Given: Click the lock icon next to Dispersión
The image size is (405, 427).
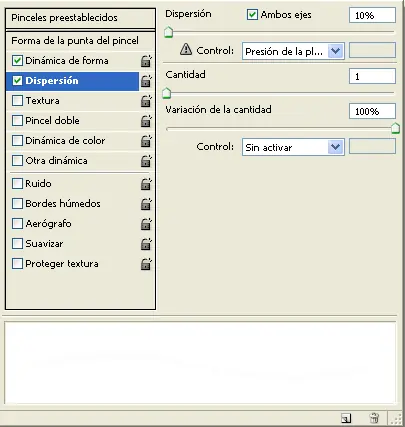Looking at the screenshot, I should pyautogui.click(x=146, y=81).
